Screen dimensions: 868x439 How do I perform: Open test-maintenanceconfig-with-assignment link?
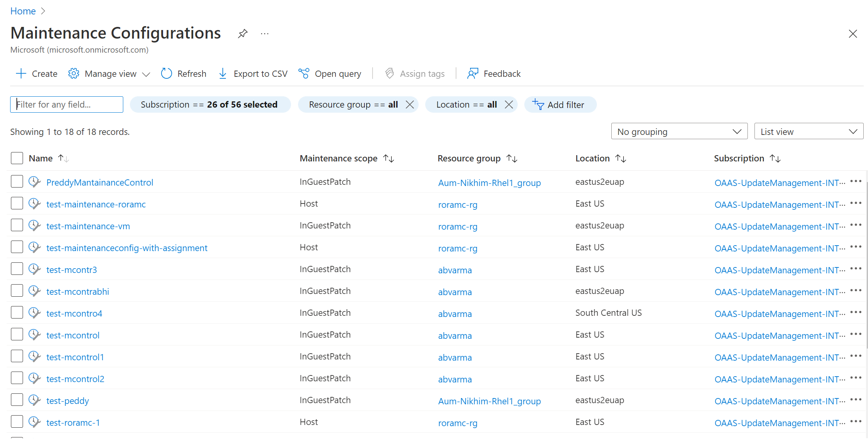point(127,248)
